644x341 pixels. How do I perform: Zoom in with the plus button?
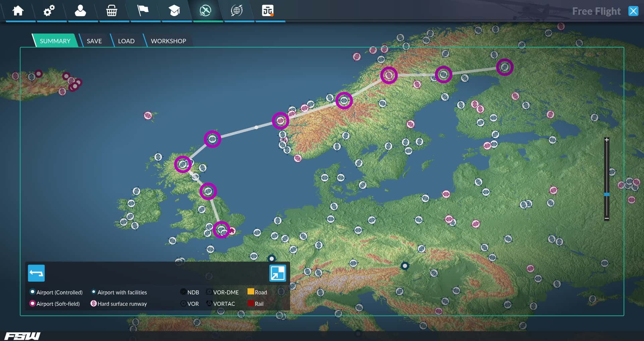coord(607,140)
